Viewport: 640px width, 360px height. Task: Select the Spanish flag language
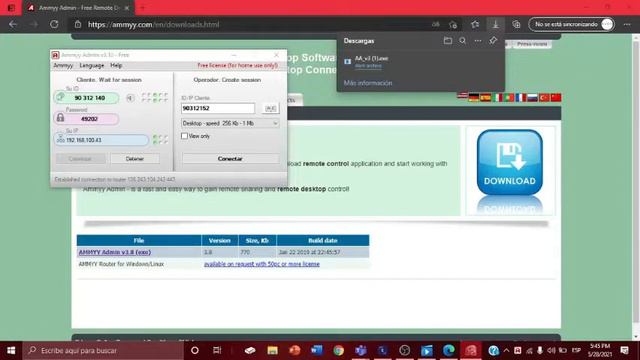point(485,98)
